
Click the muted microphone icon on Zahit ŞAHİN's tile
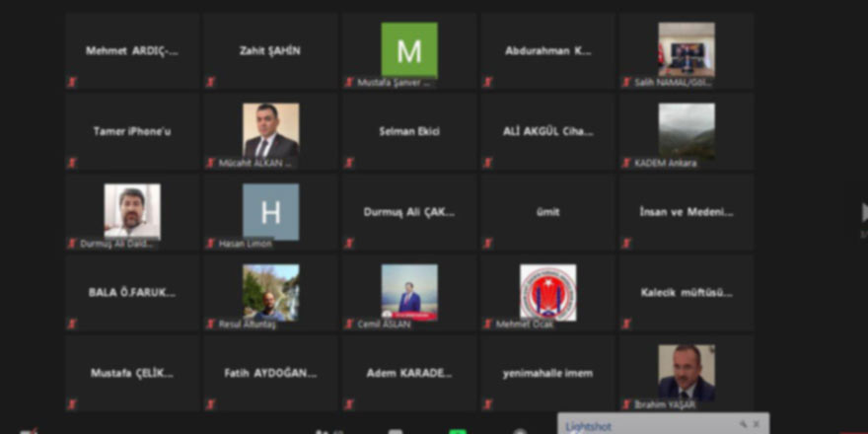pos(211,82)
